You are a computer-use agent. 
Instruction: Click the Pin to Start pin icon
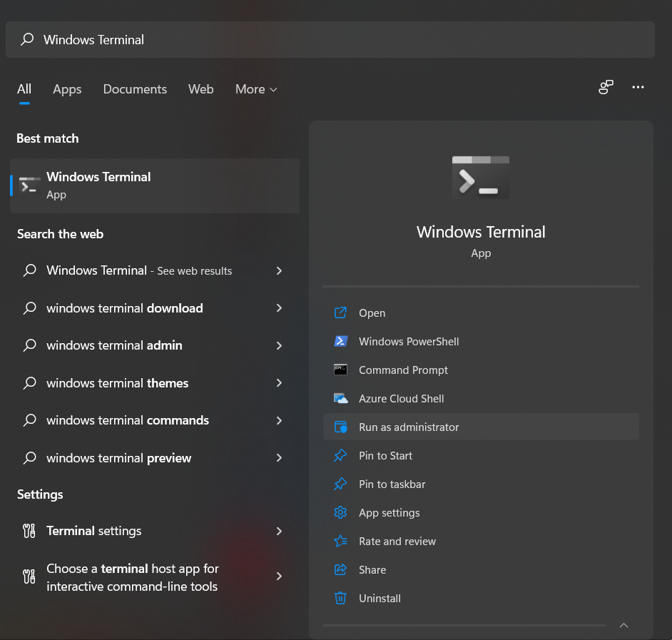(341, 456)
